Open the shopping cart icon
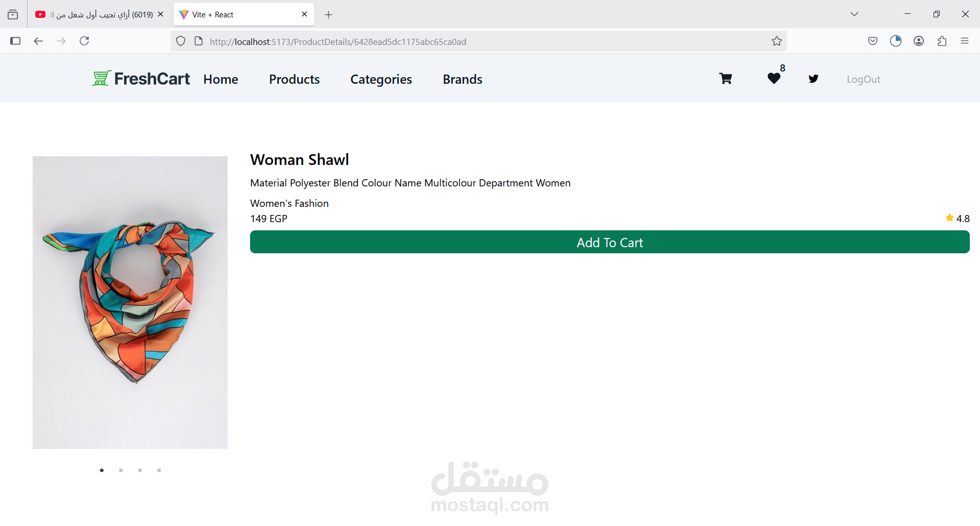 725,79
